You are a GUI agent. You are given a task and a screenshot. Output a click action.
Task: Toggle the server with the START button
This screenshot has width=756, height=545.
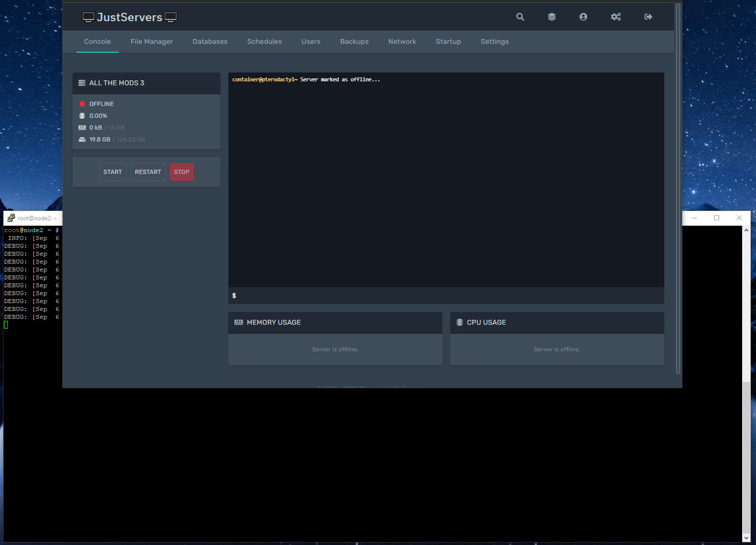click(112, 171)
